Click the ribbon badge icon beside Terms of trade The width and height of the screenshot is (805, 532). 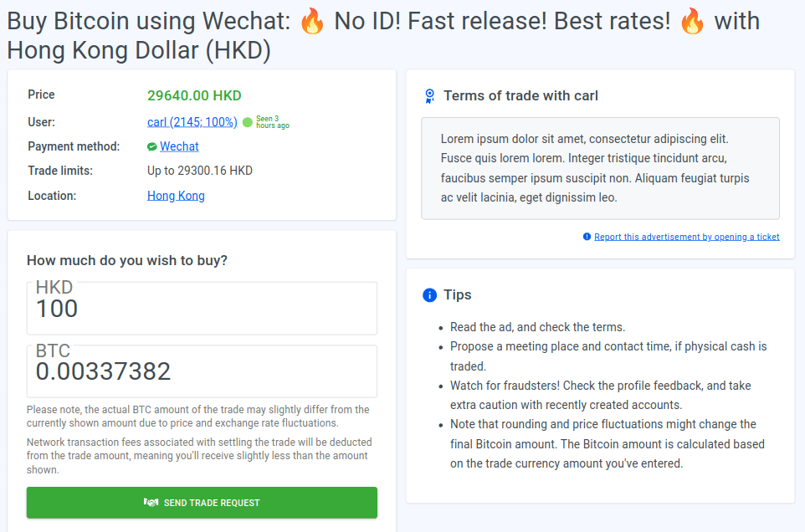[430, 96]
